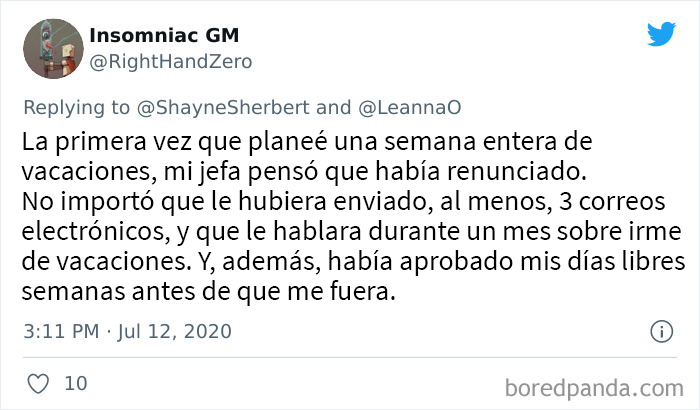
Task: Click the word 'and' between mentions
Action: 333,108
